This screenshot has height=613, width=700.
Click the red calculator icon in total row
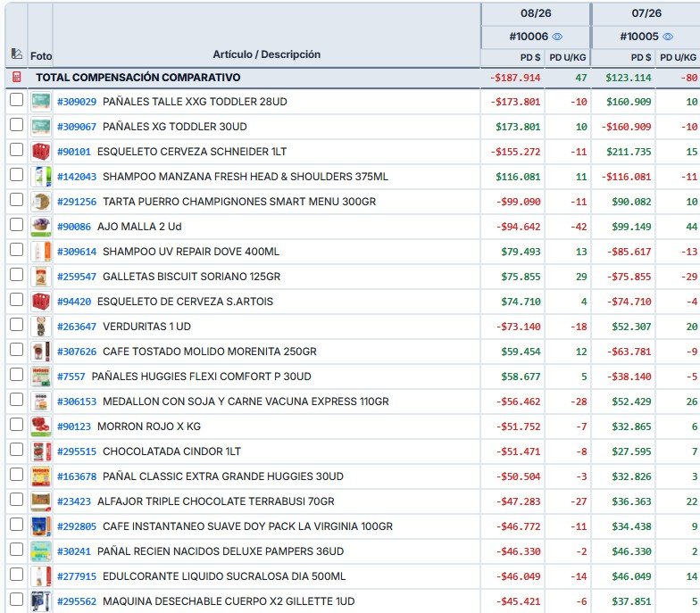[x=16, y=77]
